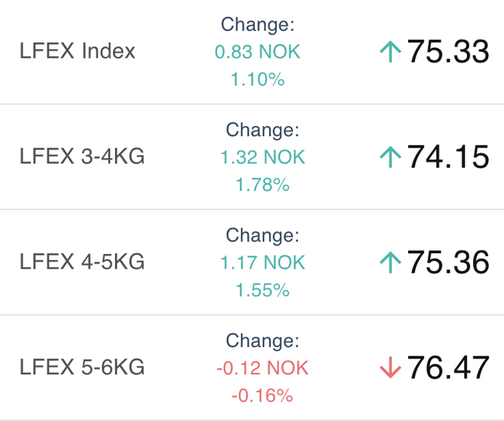This screenshot has height=421, width=504.
Task: Click the red -0.16% percentage change
Action: click(x=262, y=396)
